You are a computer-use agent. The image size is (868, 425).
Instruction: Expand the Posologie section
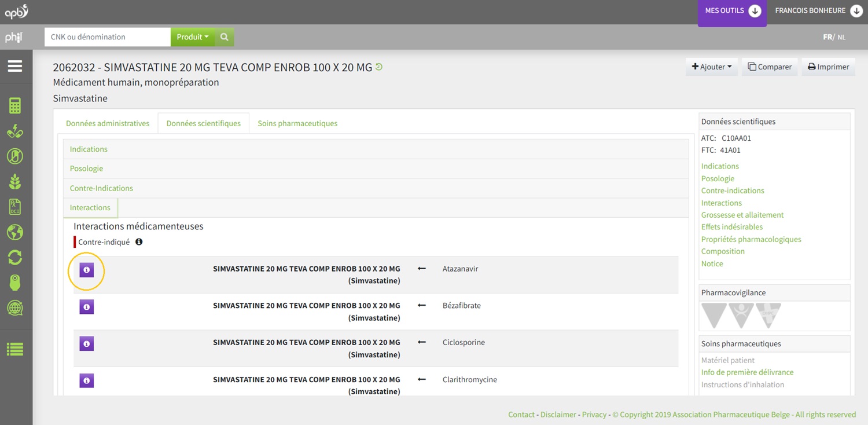(87, 168)
